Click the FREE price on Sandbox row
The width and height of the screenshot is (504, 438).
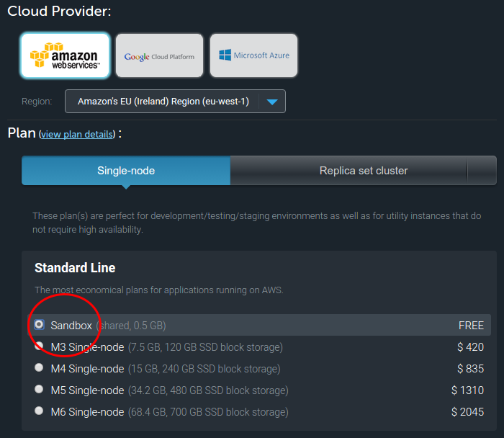tap(471, 326)
